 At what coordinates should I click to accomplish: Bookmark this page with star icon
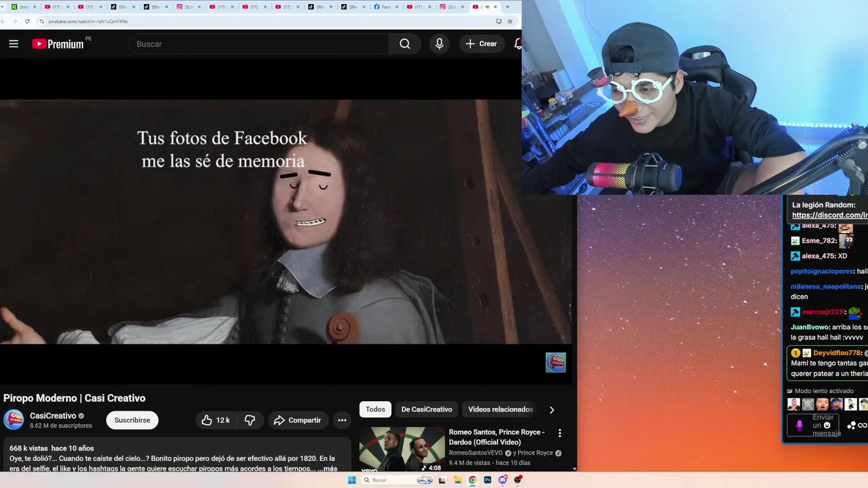coord(510,21)
